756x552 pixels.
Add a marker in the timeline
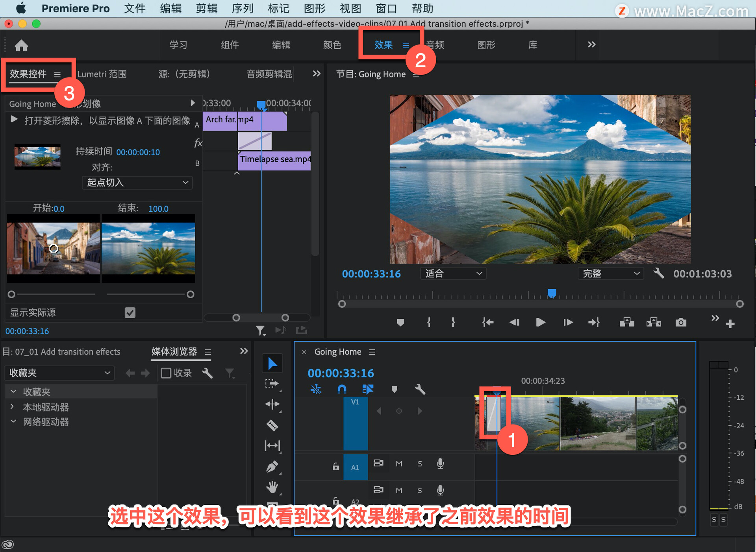(x=394, y=389)
